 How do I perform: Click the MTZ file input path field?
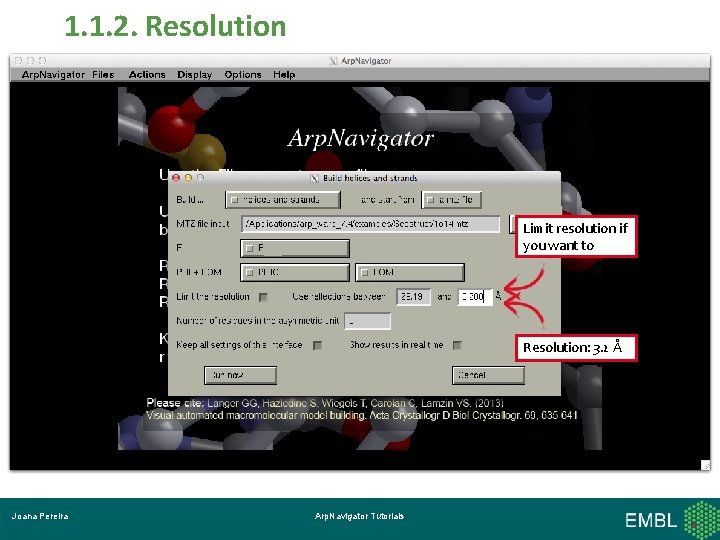pyautogui.click(x=371, y=224)
